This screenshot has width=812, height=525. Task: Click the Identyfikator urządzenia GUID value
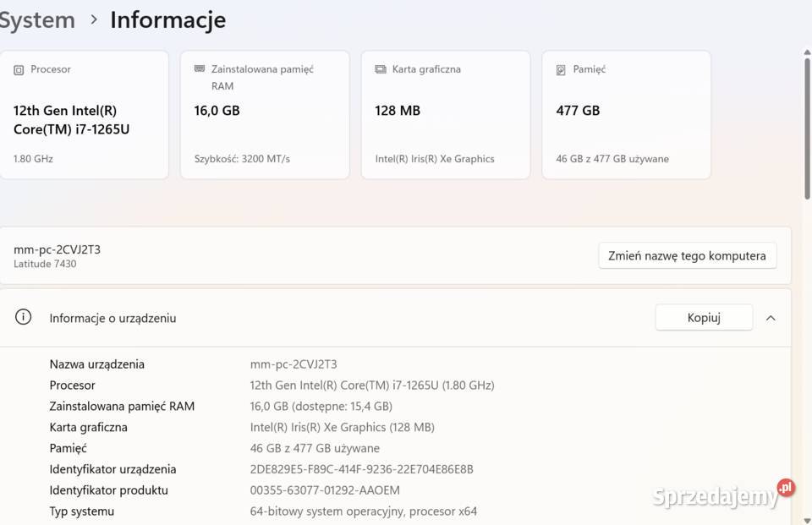(x=361, y=469)
